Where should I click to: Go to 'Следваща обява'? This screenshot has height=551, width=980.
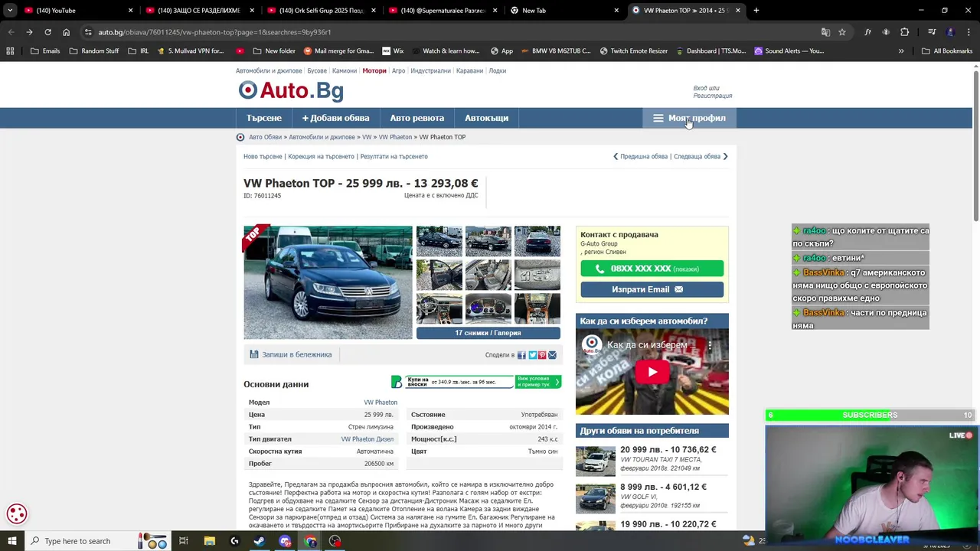coord(701,156)
